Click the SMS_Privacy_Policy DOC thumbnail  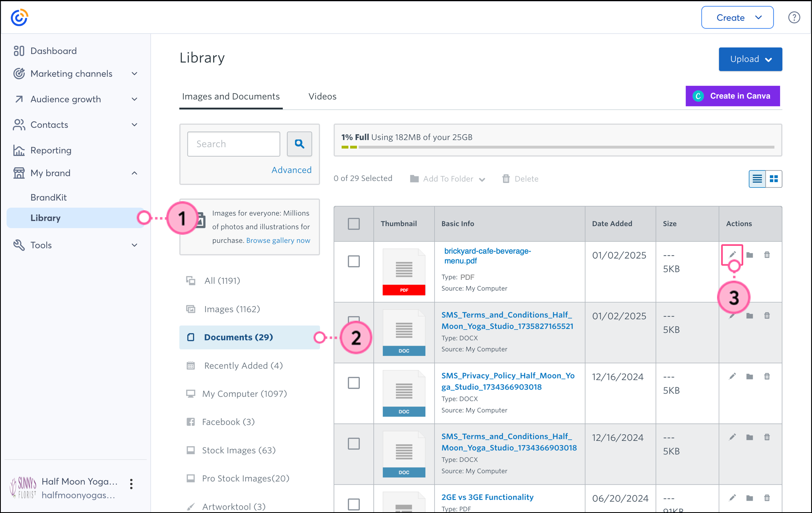pos(404,393)
